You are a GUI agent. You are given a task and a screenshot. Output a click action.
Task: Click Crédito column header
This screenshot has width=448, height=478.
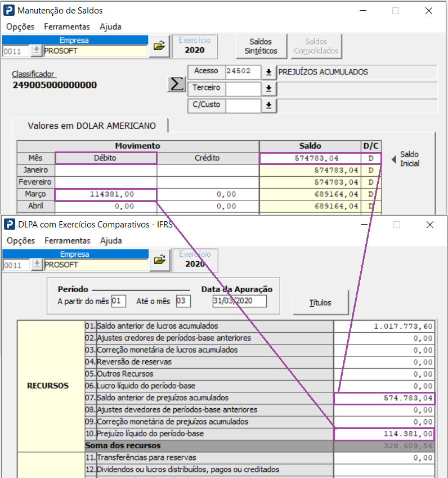pos(208,158)
